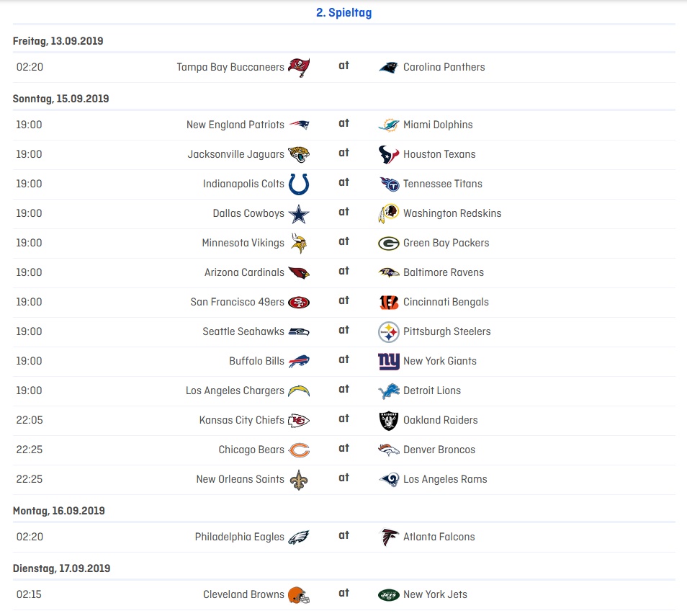The width and height of the screenshot is (687, 616).
Task: Click the Miami Dolphins team name
Action: (x=438, y=125)
